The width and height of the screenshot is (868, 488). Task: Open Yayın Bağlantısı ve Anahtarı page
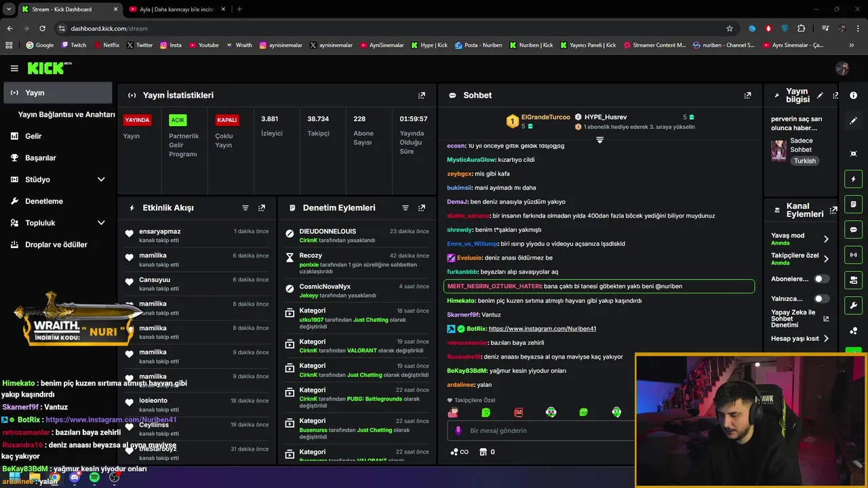(x=66, y=115)
